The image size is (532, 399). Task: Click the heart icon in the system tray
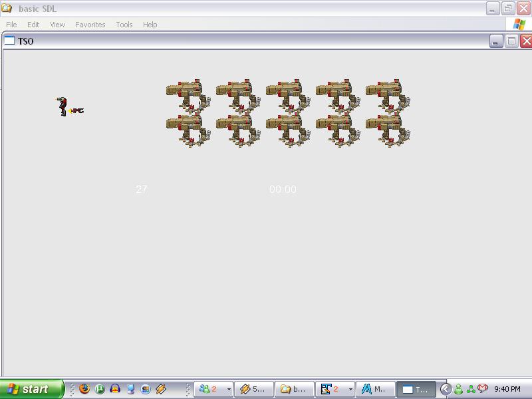pos(482,388)
